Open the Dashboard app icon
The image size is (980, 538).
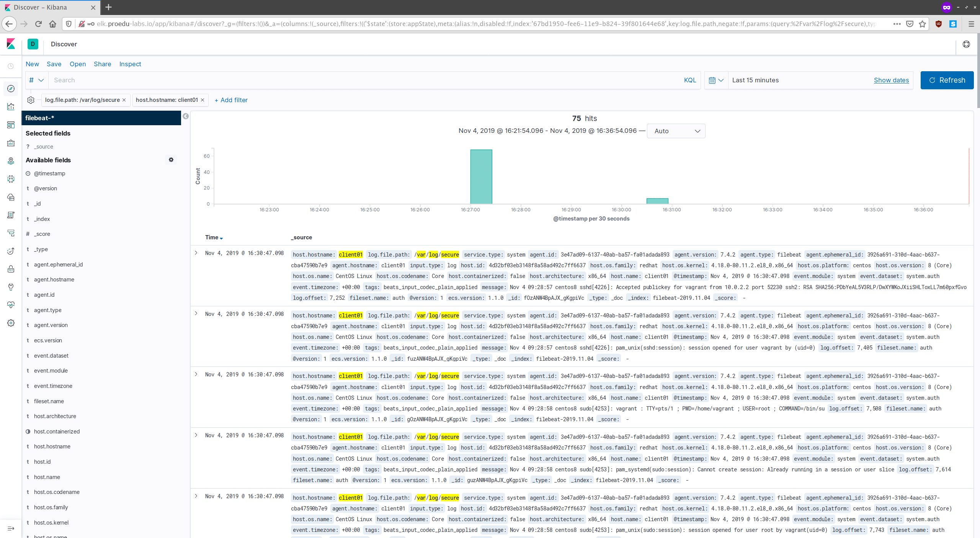(11, 125)
